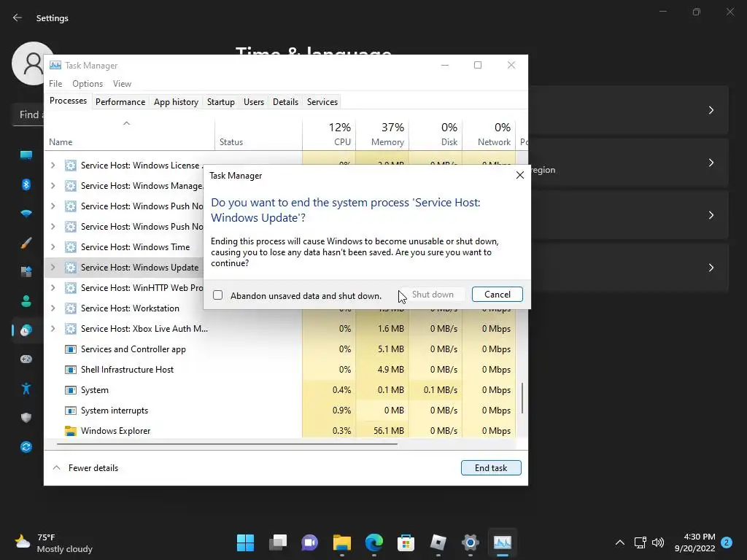This screenshot has width=747, height=560.
Task: Expand Service Host: Xbox Live Auth row
Action: [x=53, y=329]
